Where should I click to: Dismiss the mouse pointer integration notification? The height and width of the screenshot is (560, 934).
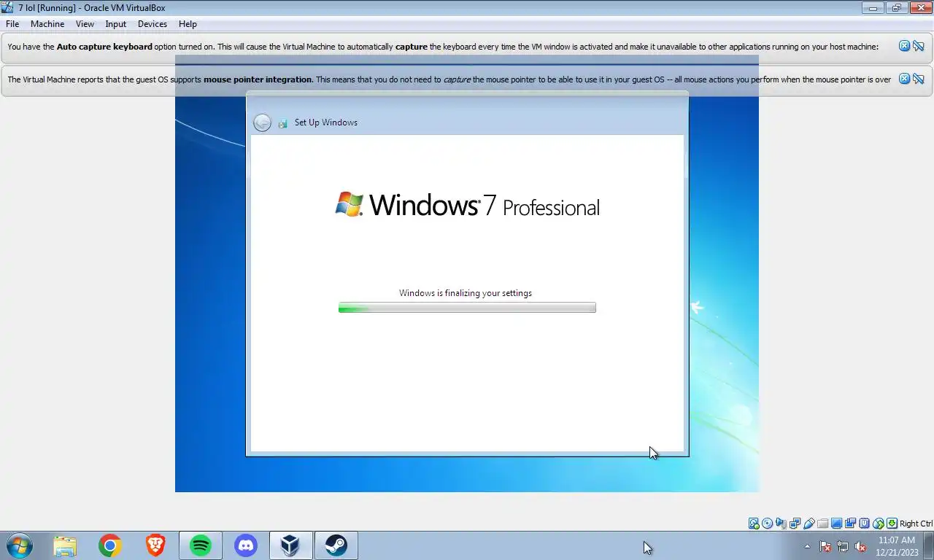[x=904, y=79]
